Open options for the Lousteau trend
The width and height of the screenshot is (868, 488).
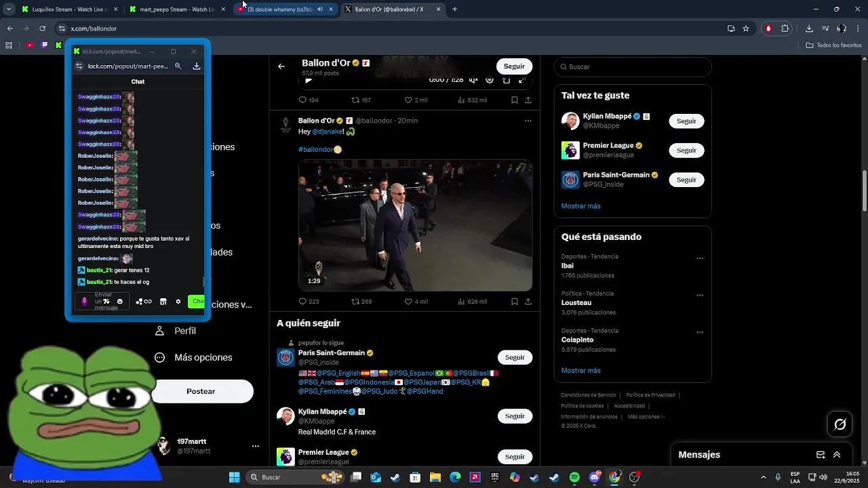[x=700, y=296]
